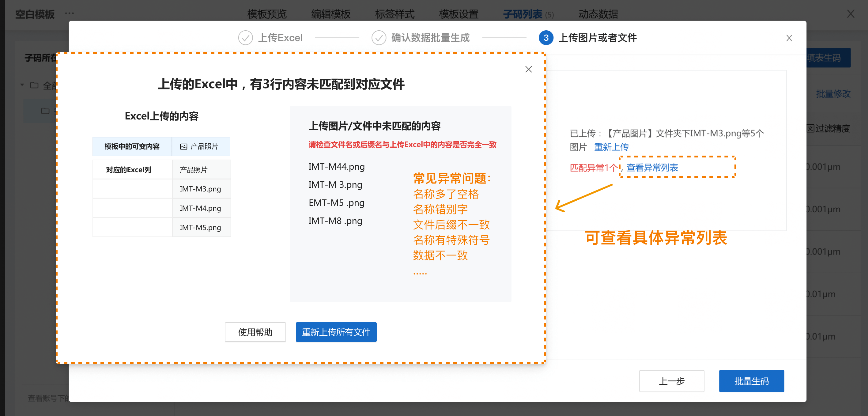Click the 过滤精度 column header in background

pyautogui.click(x=828, y=128)
